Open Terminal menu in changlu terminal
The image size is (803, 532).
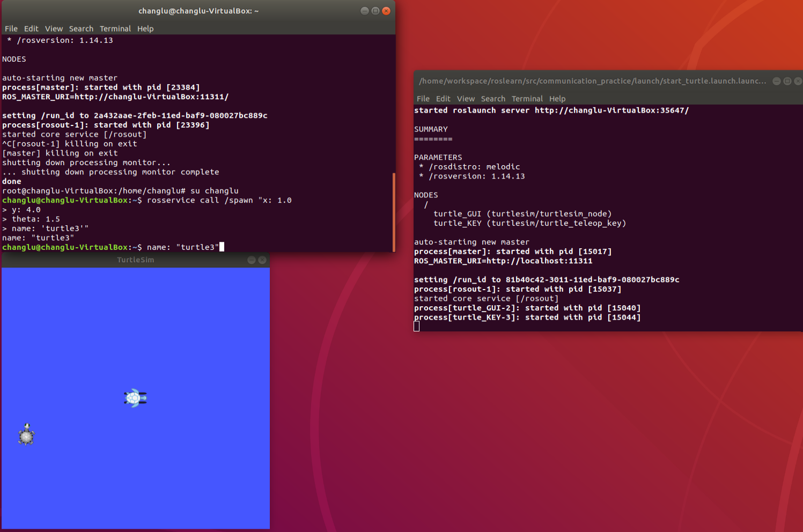pyautogui.click(x=115, y=28)
